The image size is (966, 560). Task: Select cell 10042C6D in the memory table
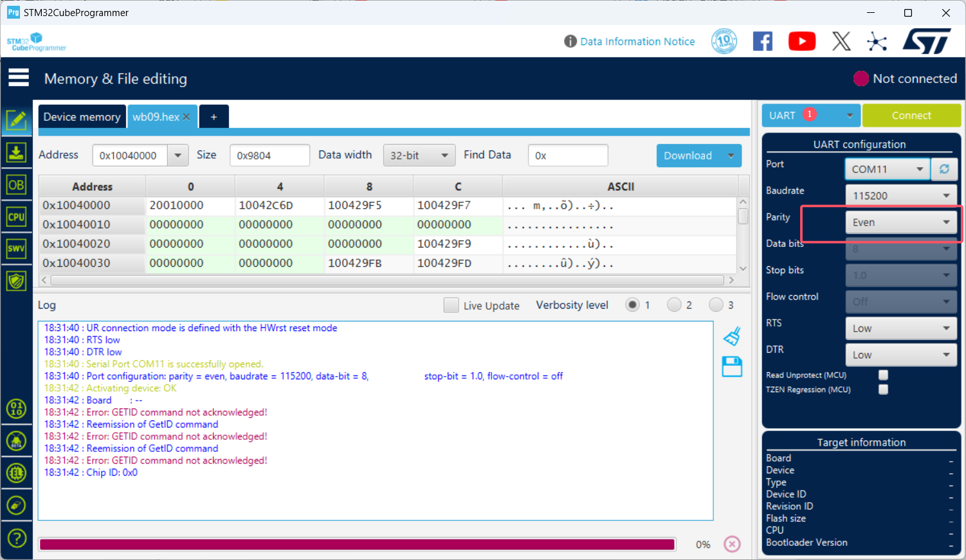tap(279, 205)
